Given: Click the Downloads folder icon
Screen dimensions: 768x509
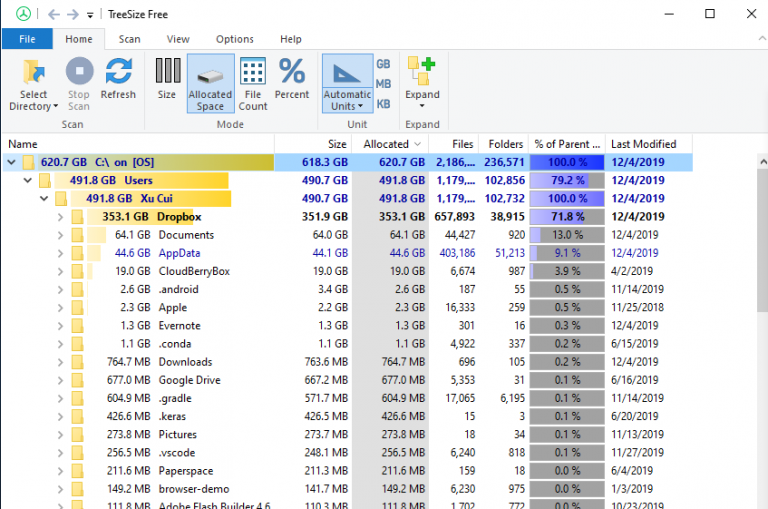Looking at the screenshot, I should (77, 362).
